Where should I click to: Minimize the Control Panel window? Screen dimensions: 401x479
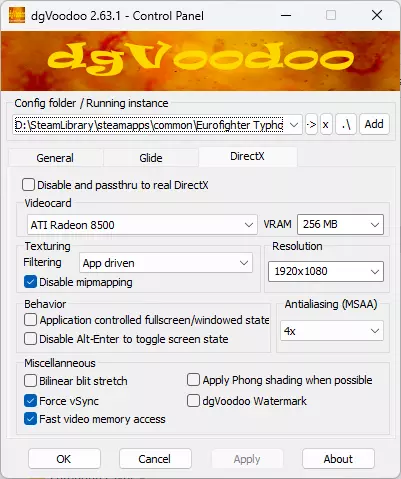(286, 15)
